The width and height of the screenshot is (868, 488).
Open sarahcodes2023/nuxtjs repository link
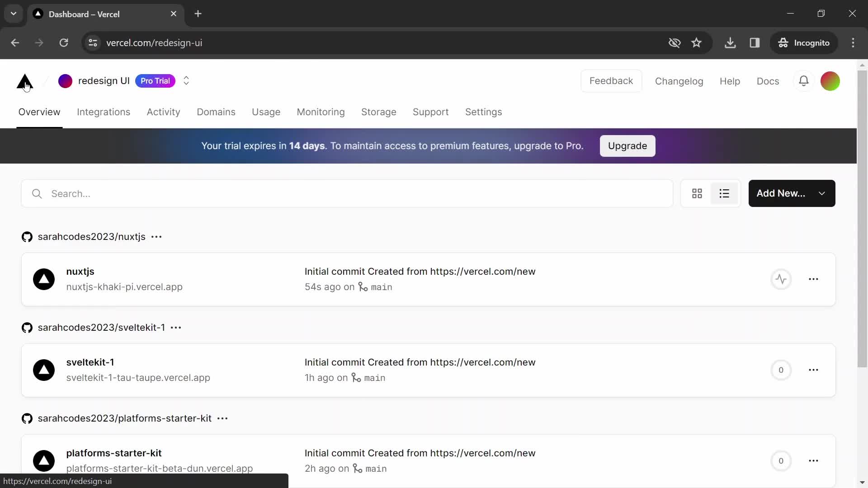[x=92, y=237]
